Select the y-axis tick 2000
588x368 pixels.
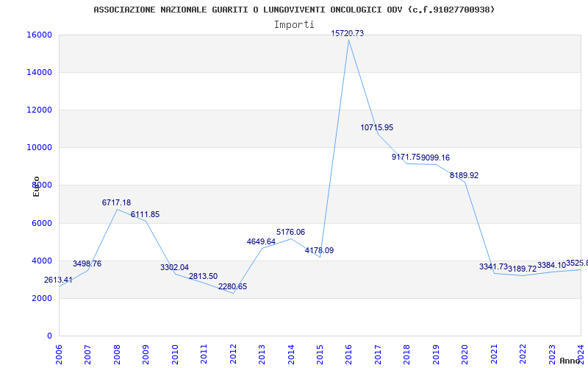[x=42, y=298]
